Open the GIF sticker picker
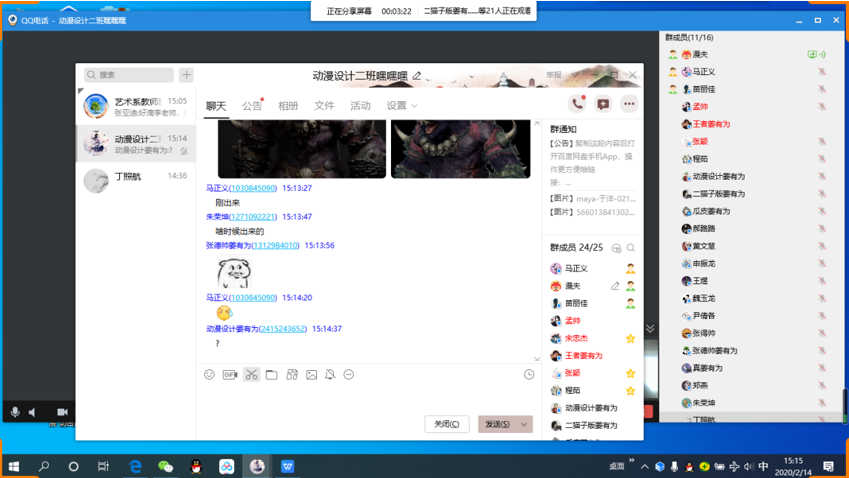 [x=230, y=375]
